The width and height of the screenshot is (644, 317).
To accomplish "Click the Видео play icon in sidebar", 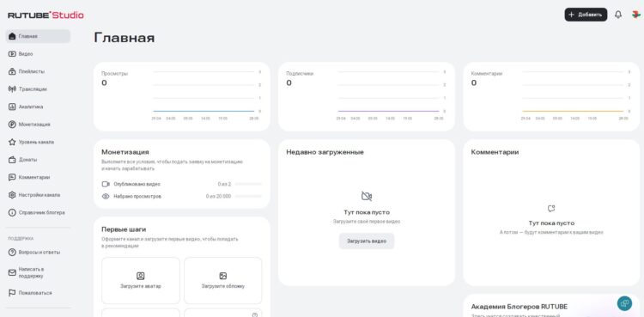I will click(x=12, y=54).
